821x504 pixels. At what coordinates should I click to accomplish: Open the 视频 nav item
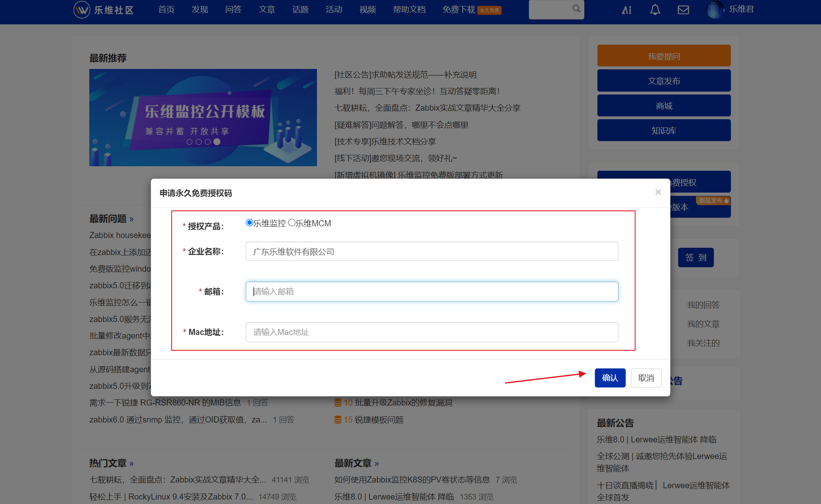coord(368,10)
